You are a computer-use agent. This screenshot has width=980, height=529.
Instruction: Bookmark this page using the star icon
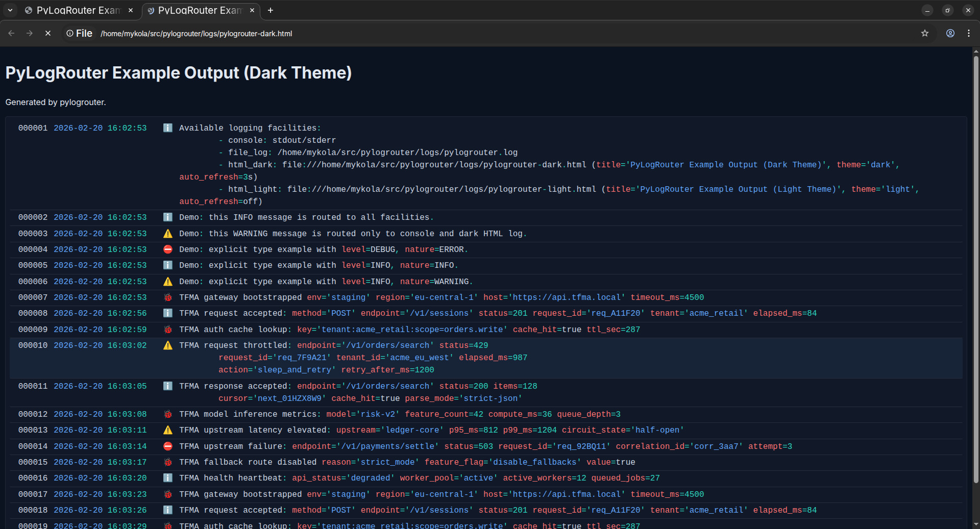(925, 33)
